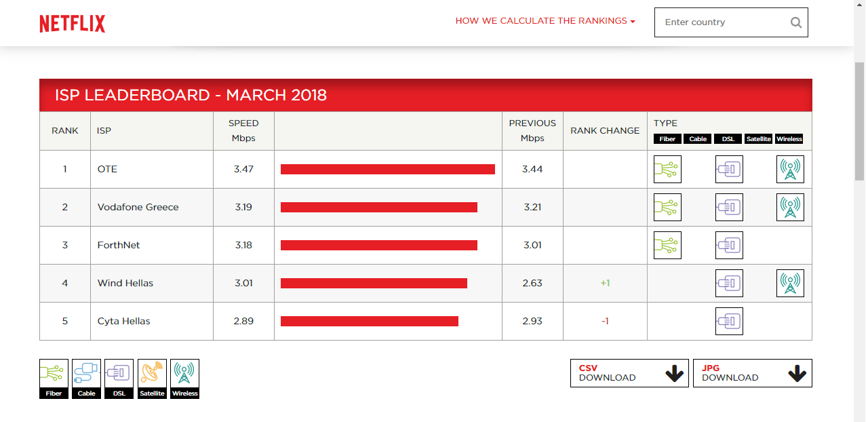Click the Wireless label in Type header

pyautogui.click(x=789, y=139)
